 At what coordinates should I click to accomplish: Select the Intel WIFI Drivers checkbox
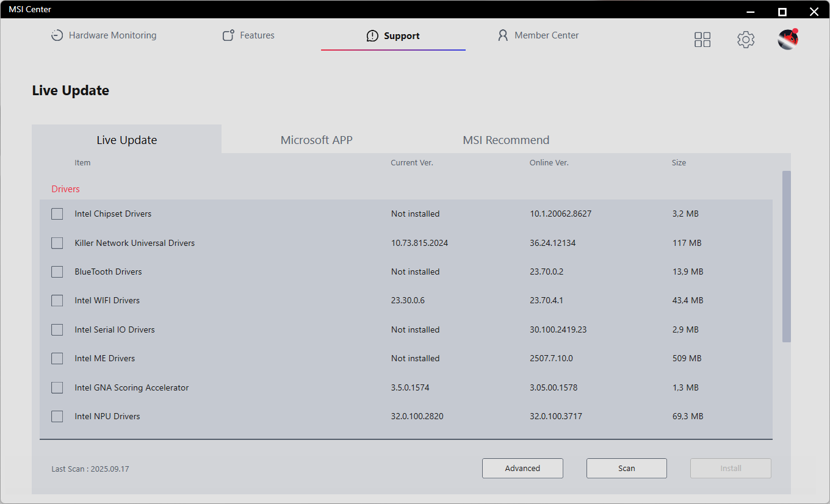coord(57,300)
